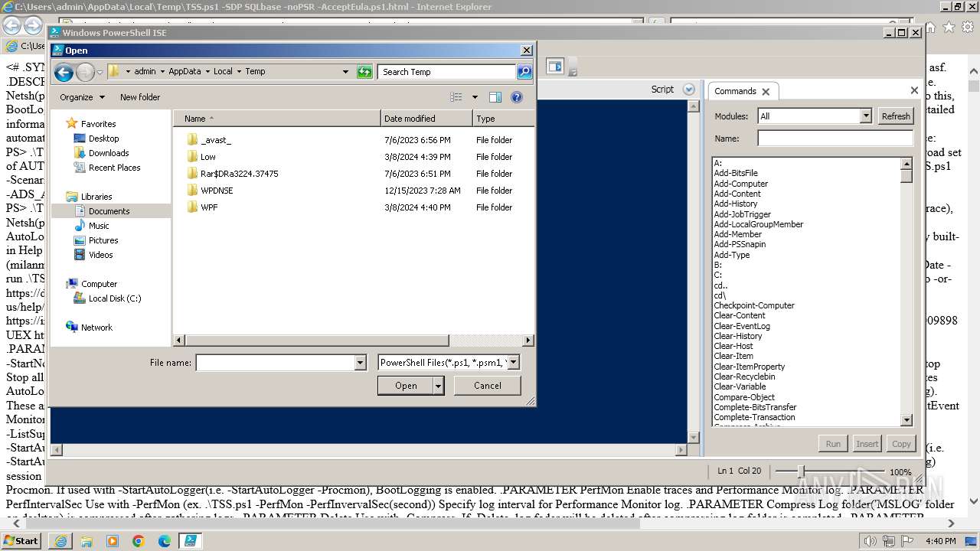Viewport: 980px width, 551px height.
Task: Click the search magnifier in Search Temp
Action: click(524, 72)
